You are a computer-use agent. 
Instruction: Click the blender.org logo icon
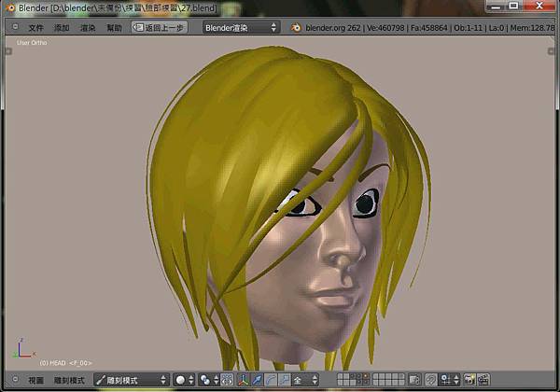point(295,28)
